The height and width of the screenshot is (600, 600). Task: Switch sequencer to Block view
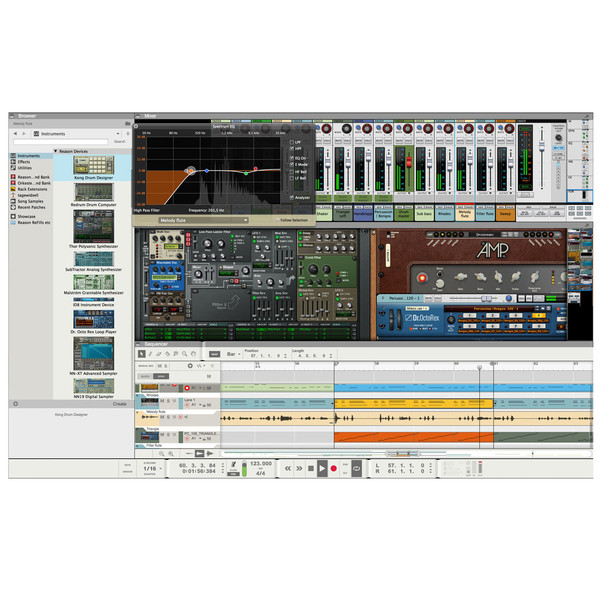(145, 377)
